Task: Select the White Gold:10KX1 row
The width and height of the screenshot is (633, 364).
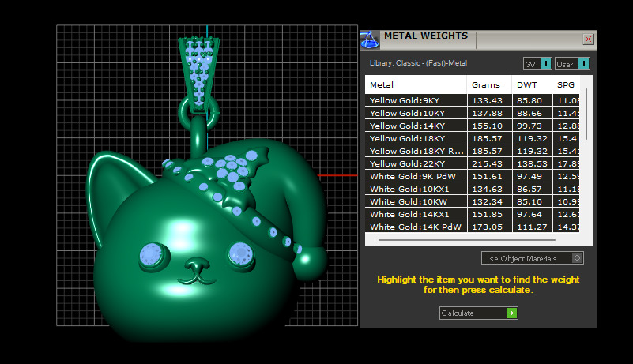Action: [473, 189]
